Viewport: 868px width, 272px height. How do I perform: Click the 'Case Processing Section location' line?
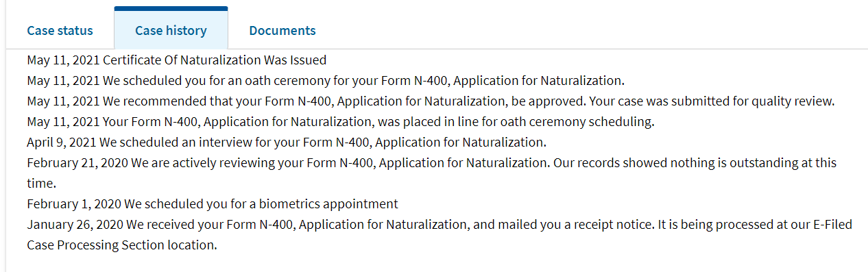(x=122, y=245)
